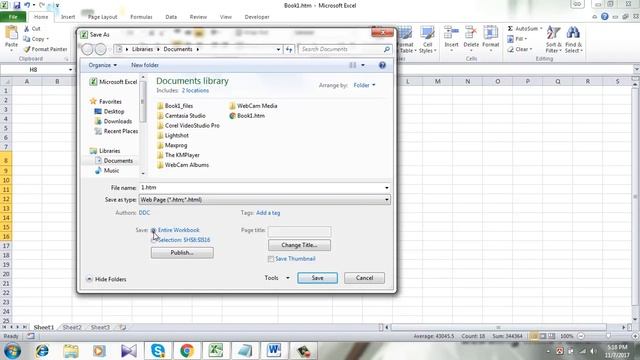Image resolution: width=640 pixels, height=360 pixels.
Task: Open Windows Start button
Action: coord(13,351)
